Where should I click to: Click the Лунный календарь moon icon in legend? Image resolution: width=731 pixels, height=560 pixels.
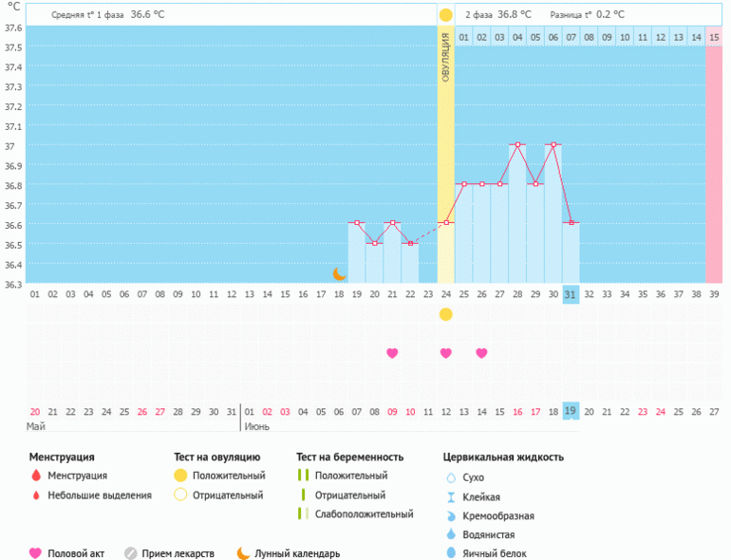pyautogui.click(x=243, y=553)
